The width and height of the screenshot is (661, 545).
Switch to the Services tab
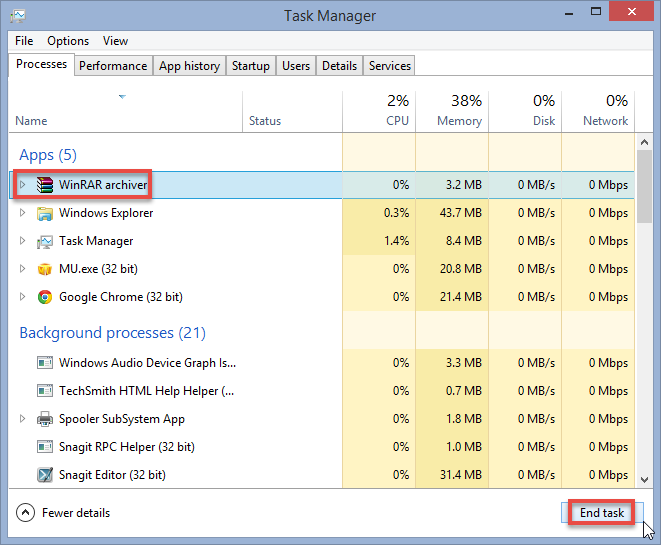click(390, 66)
